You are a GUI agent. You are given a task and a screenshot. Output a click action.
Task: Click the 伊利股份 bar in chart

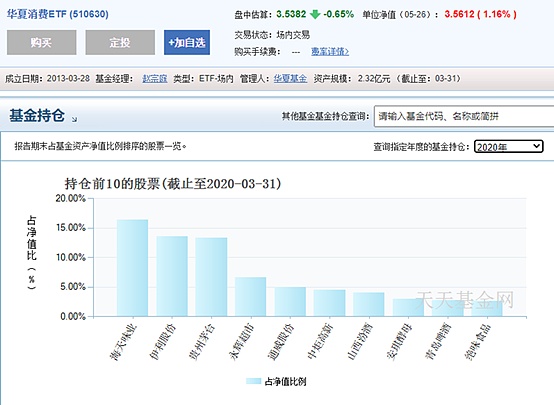(172, 276)
